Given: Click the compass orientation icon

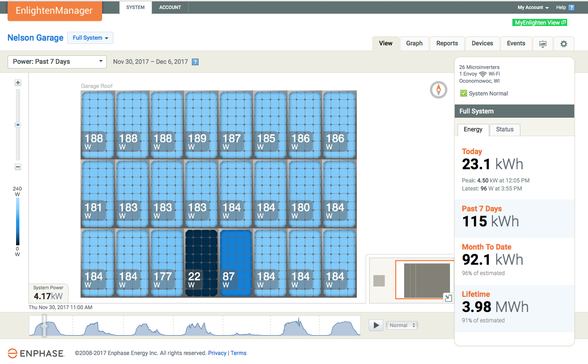Looking at the screenshot, I should click(439, 90).
